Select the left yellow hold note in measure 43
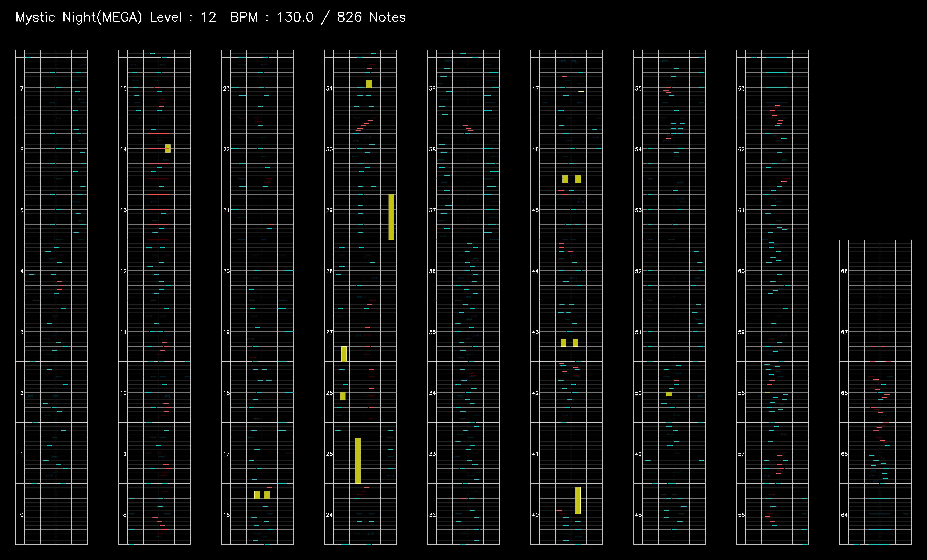Image resolution: width=927 pixels, height=560 pixels. click(x=564, y=343)
